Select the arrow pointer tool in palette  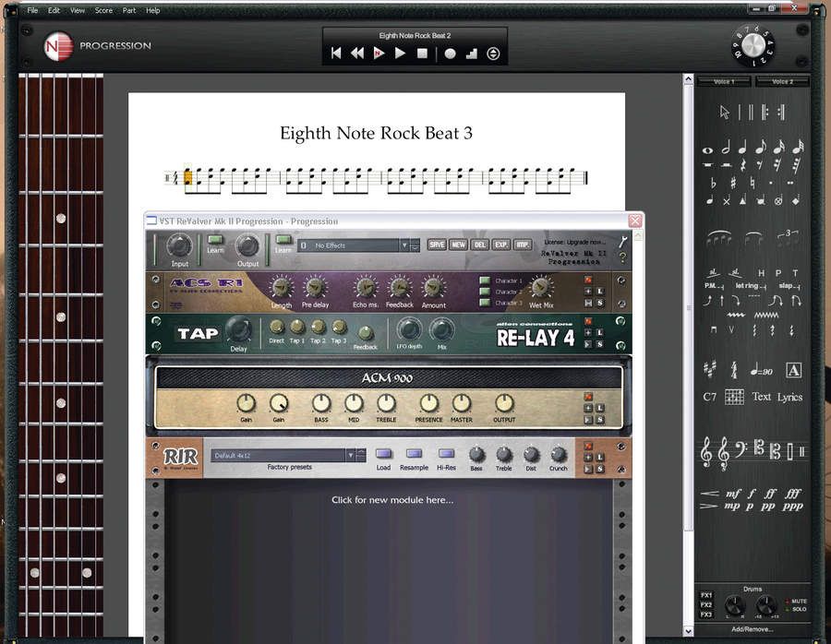tap(725, 113)
